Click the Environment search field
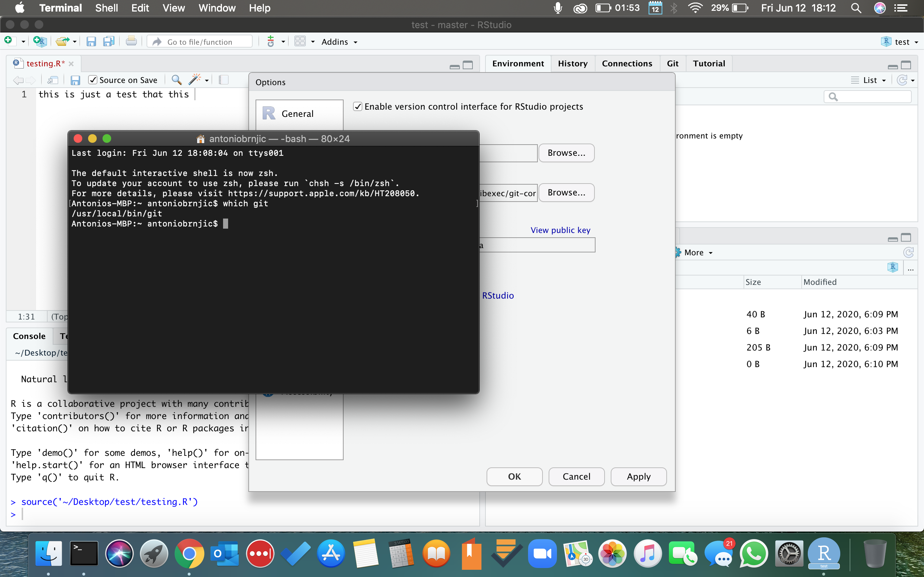 [x=867, y=97]
